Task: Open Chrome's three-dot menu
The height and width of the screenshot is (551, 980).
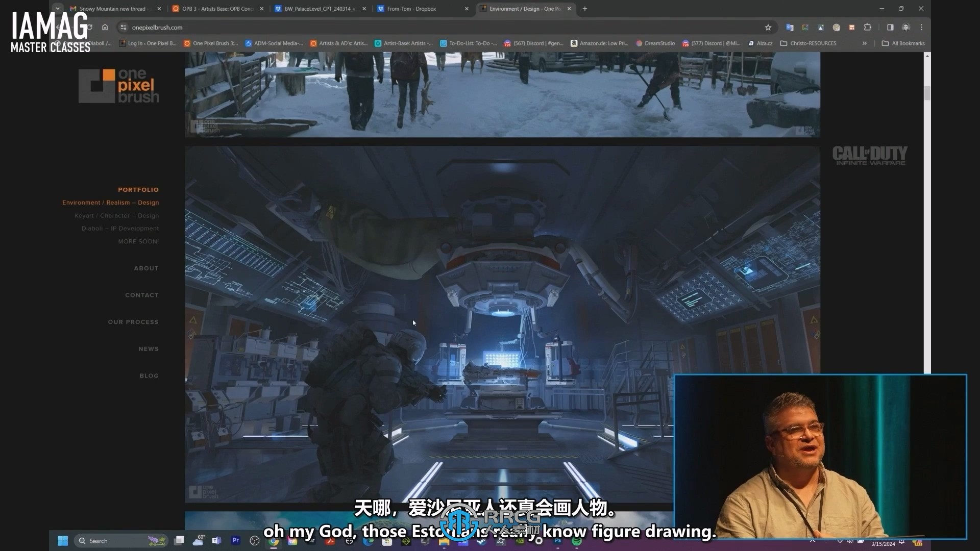Action: [x=921, y=28]
